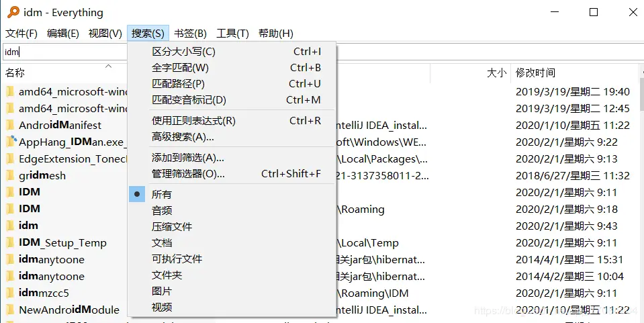The width and height of the screenshot is (644, 323).
Task: Open the 文件(F) menu
Action: 21,34
